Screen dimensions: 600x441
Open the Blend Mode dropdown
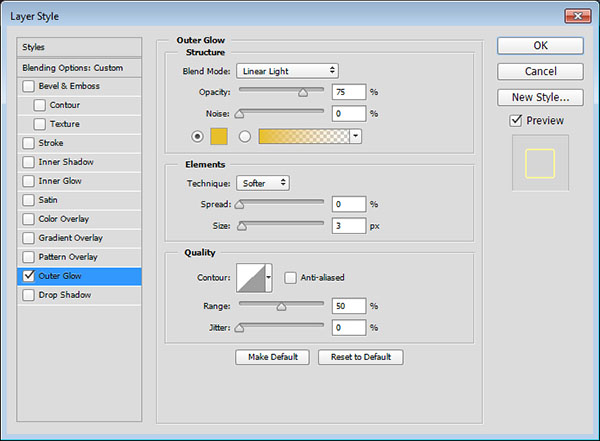pos(287,71)
